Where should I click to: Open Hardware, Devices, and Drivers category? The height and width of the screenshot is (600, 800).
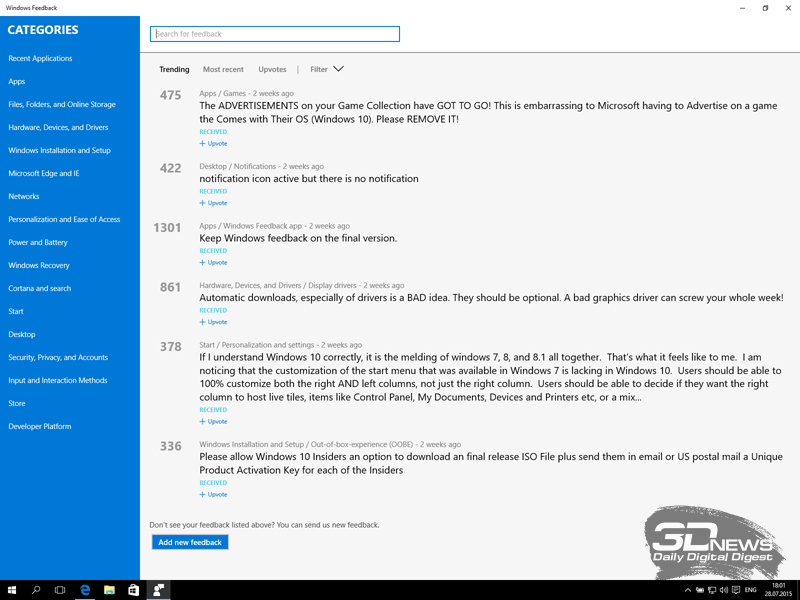coord(58,127)
